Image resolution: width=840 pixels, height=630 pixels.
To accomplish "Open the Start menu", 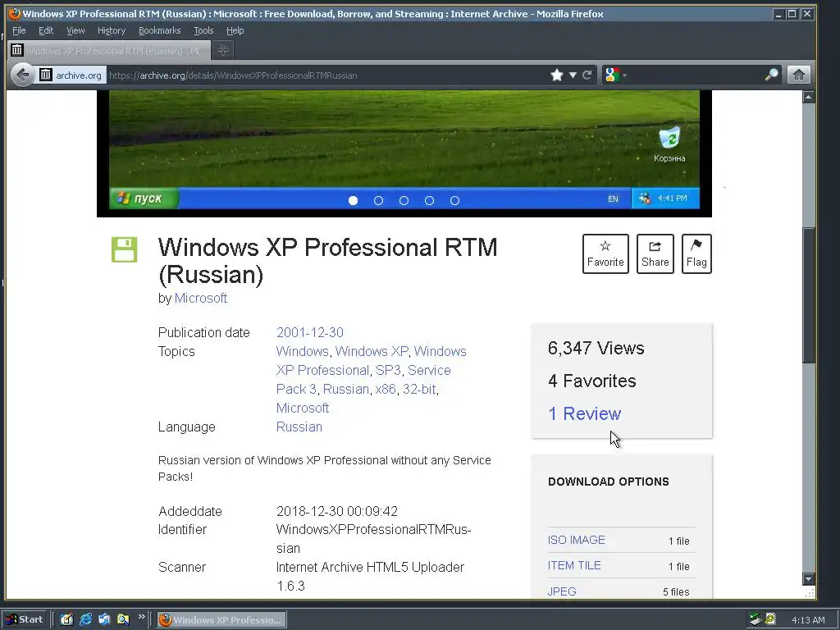I will 25,620.
